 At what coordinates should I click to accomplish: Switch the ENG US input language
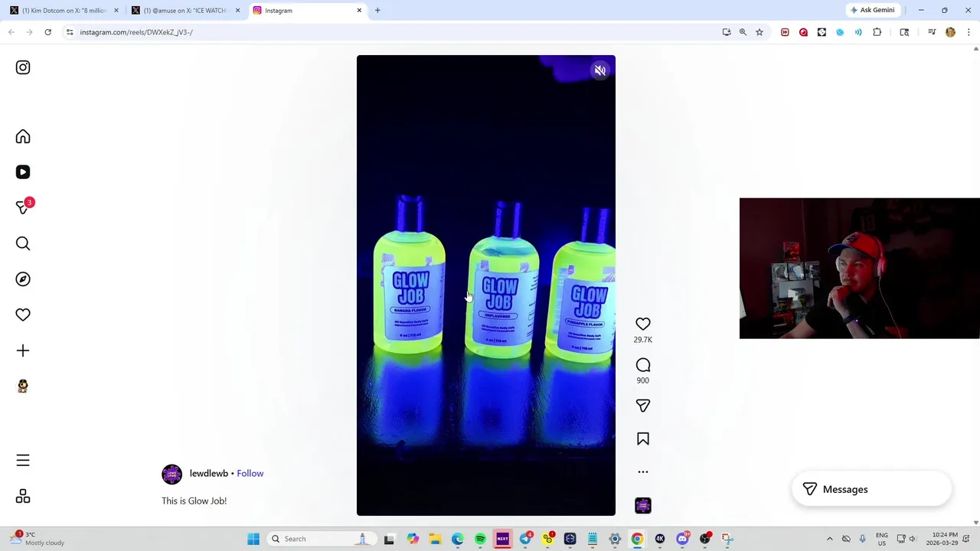tap(882, 539)
